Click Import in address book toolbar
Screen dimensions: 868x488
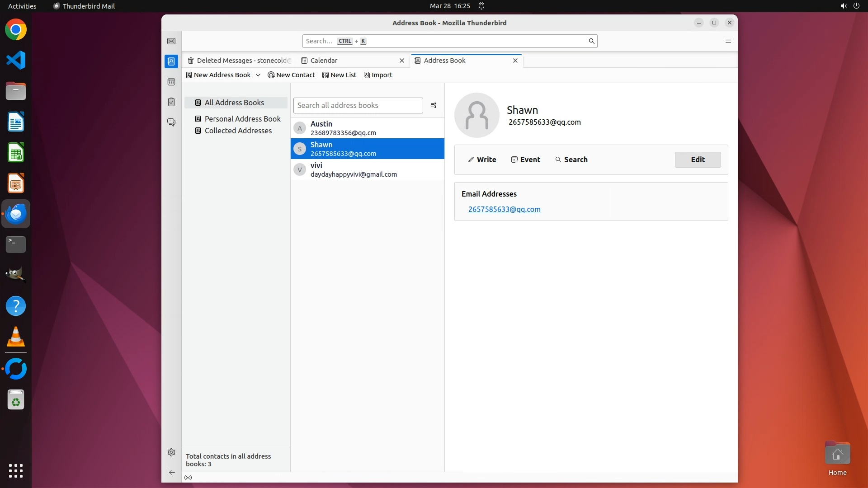378,75
